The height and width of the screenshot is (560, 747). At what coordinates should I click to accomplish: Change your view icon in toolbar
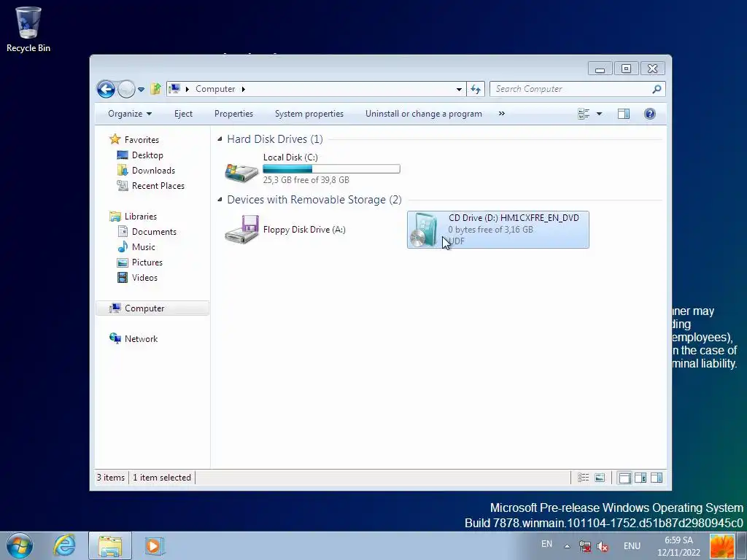(584, 114)
